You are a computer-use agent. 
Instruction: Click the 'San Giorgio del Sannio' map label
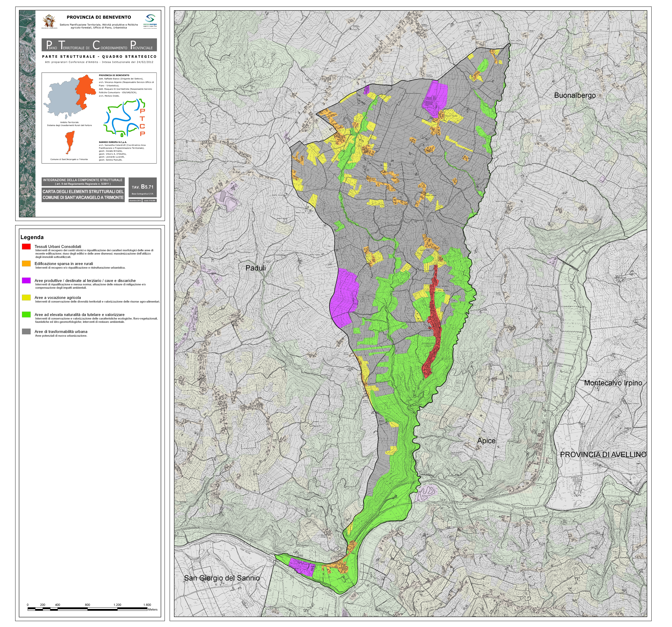pos(222,578)
